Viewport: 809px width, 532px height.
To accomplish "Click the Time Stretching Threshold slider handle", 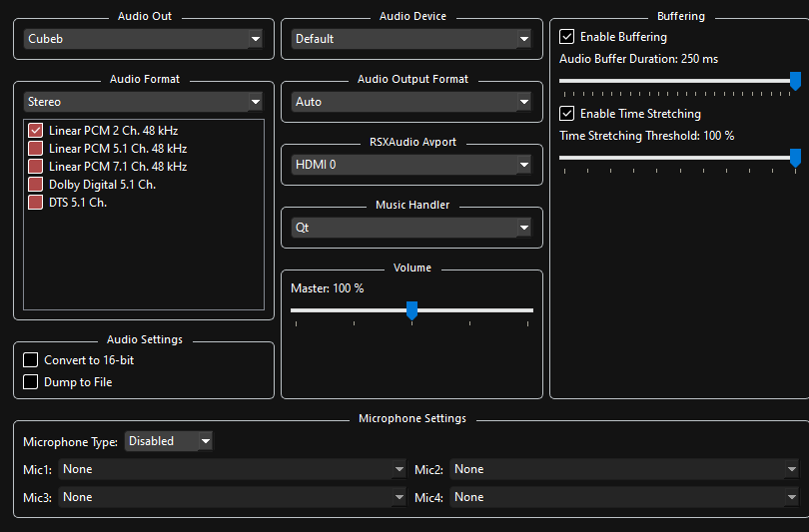I will coord(796,158).
